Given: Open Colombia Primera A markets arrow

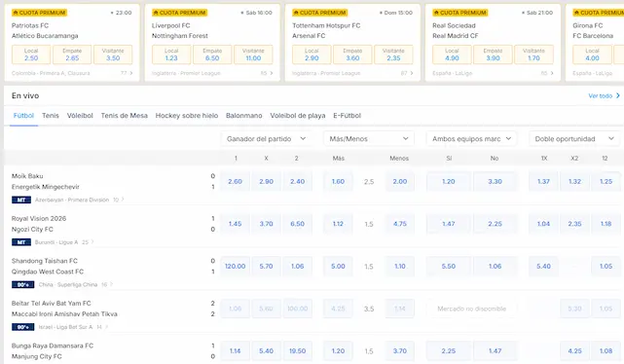Looking at the screenshot, I should 131,73.
